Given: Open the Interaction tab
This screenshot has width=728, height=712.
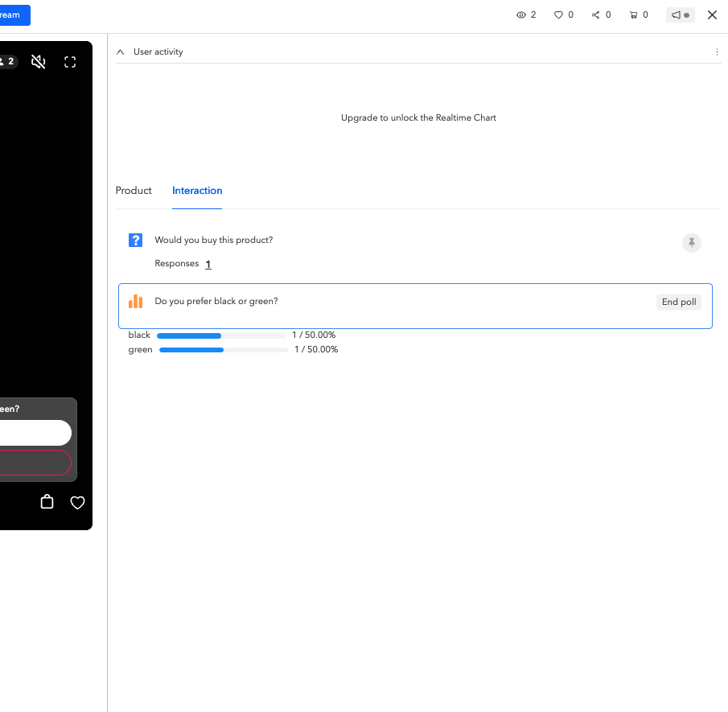Looking at the screenshot, I should coord(197,191).
